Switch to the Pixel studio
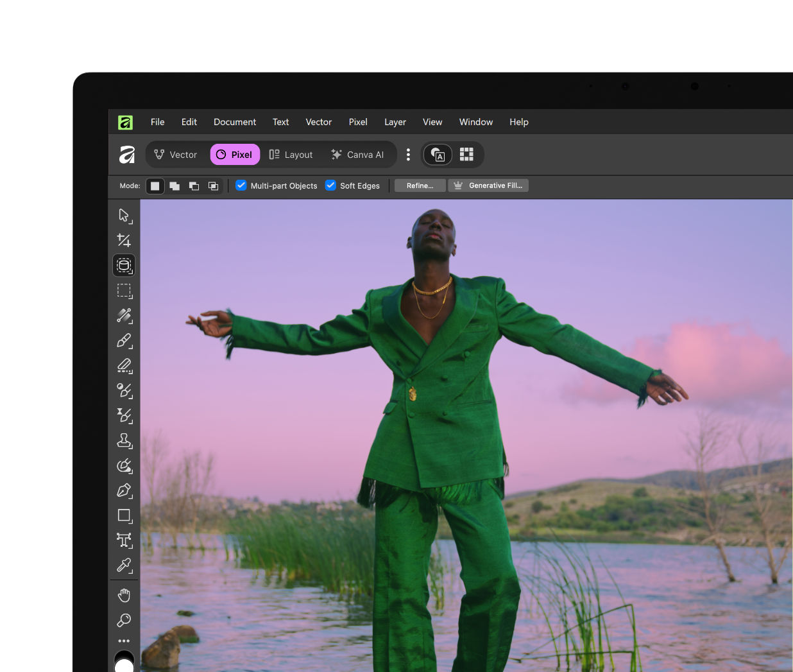Image resolution: width=793 pixels, height=672 pixels. click(235, 155)
